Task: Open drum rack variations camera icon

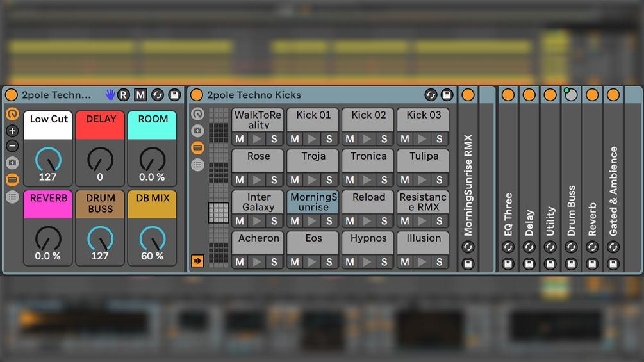Action: tap(197, 131)
